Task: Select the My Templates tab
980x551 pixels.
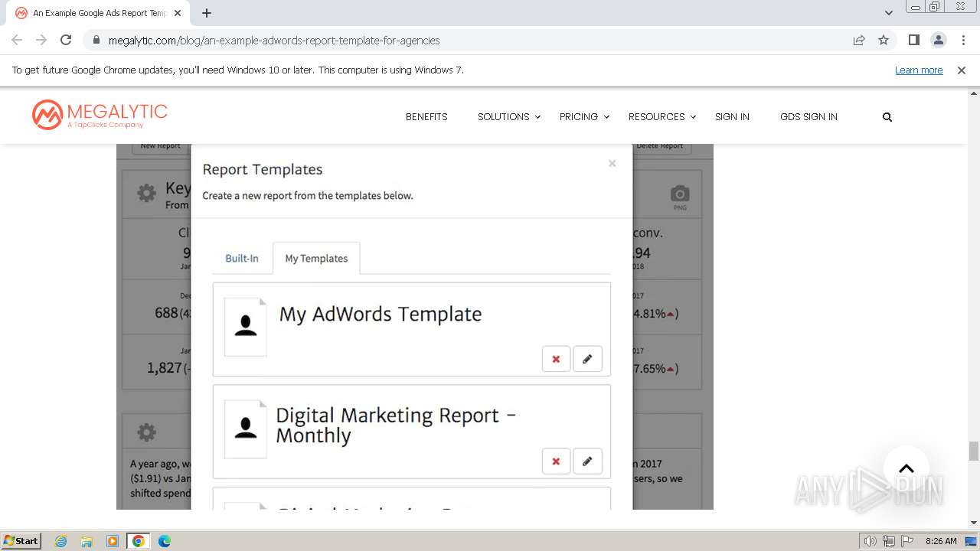Action: coord(316,259)
